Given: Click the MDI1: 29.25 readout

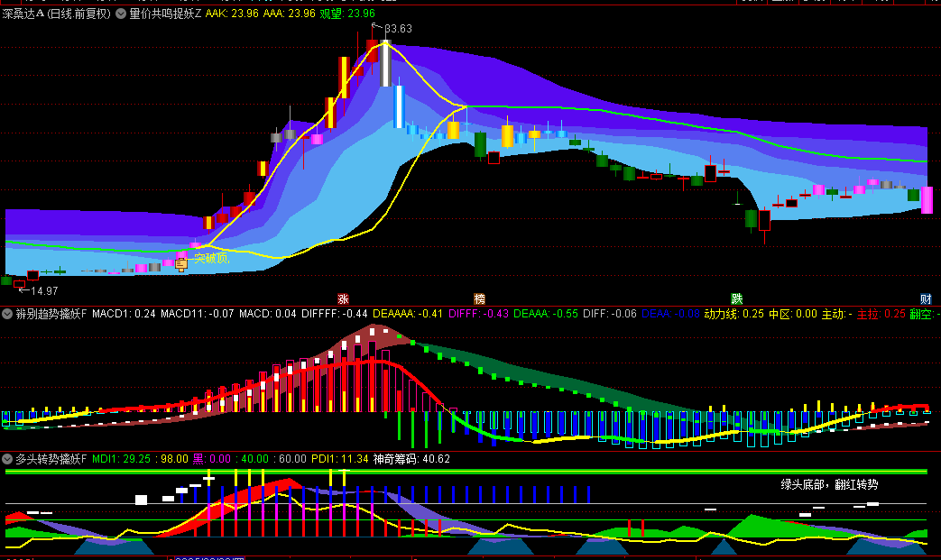Looking at the screenshot, I should pyautogui.click(x=121, y=459).
